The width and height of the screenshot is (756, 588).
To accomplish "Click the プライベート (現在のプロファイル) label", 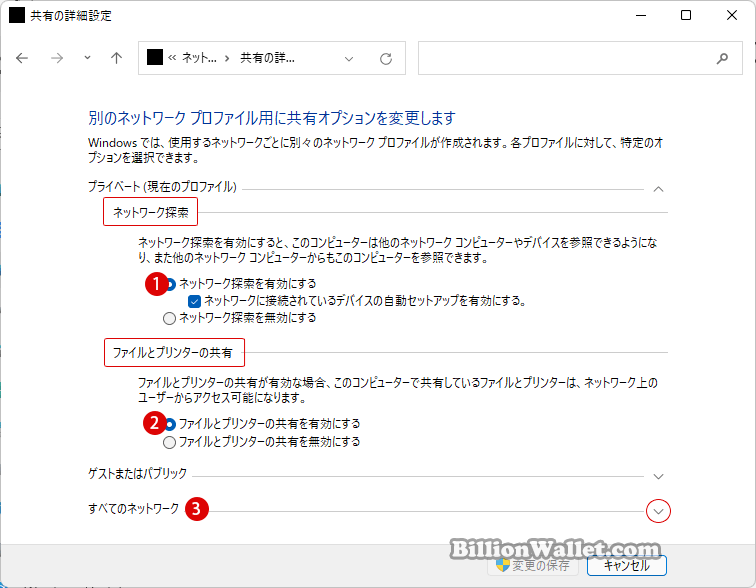I will click(162, 187).
